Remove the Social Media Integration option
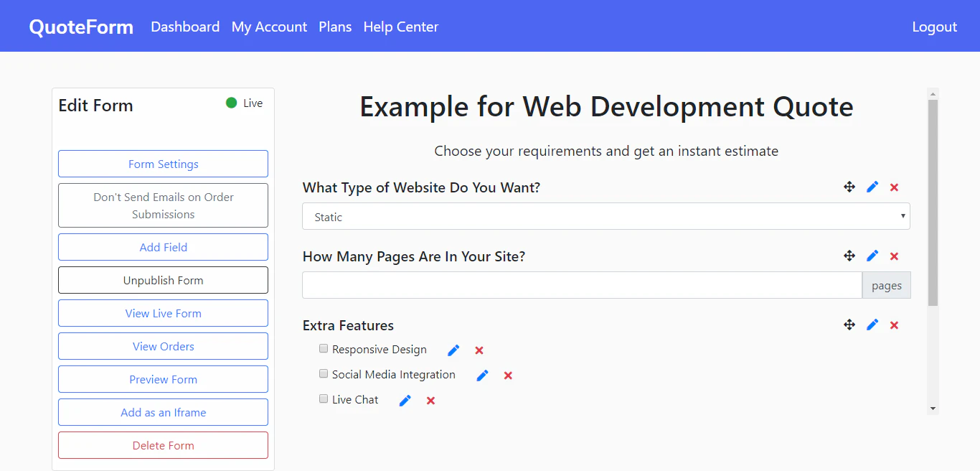This screenshot has height=471, width=980. [x=508, y=376]
